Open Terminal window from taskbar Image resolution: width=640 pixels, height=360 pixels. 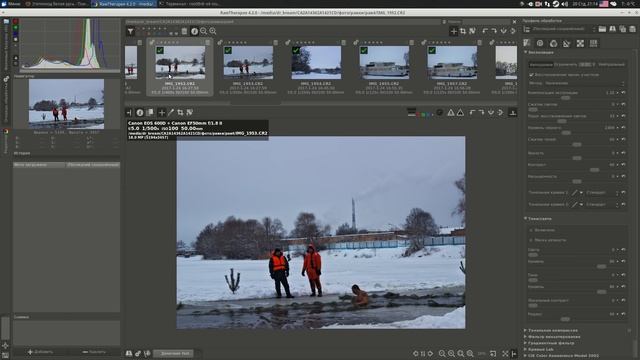(x=189, y=4)
